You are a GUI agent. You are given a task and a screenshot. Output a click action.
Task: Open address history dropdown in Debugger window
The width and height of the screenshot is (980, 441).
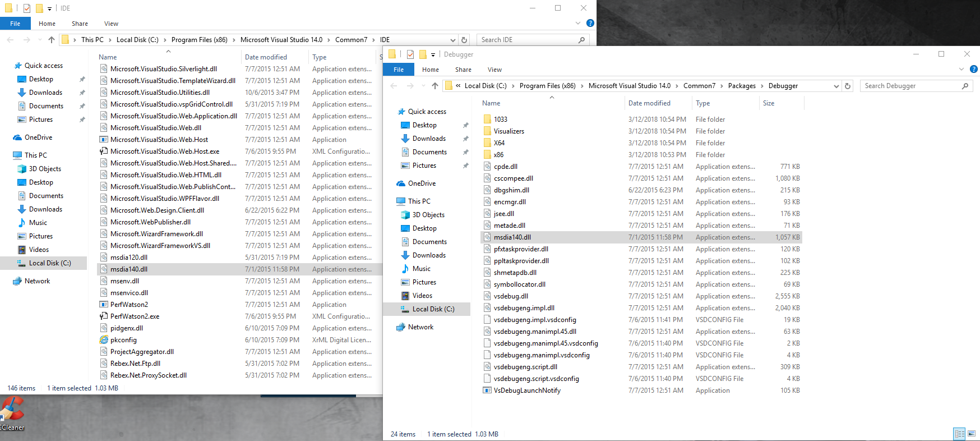tap(836, 86)
